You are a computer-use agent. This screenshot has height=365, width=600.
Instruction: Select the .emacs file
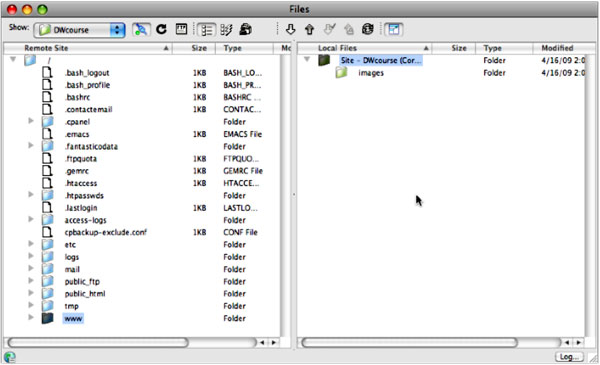point(77,135)
